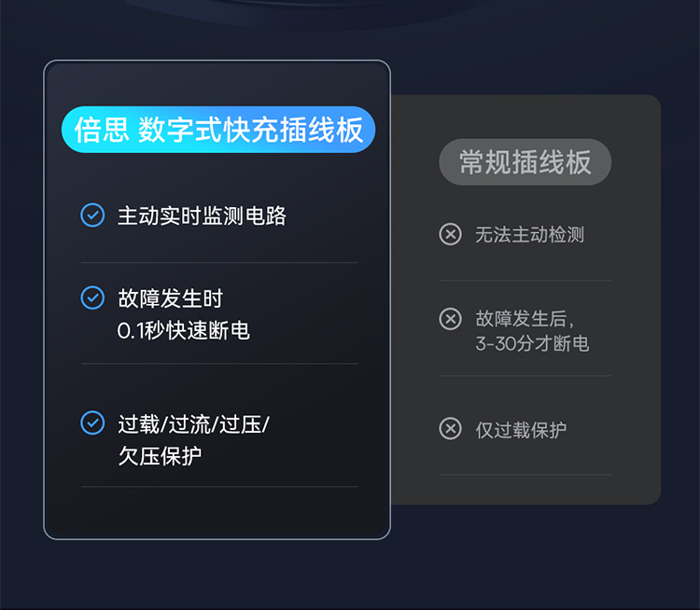Click the 过载/过流/过压/ text line
This screenshot has width=700, height=610.
193,423
